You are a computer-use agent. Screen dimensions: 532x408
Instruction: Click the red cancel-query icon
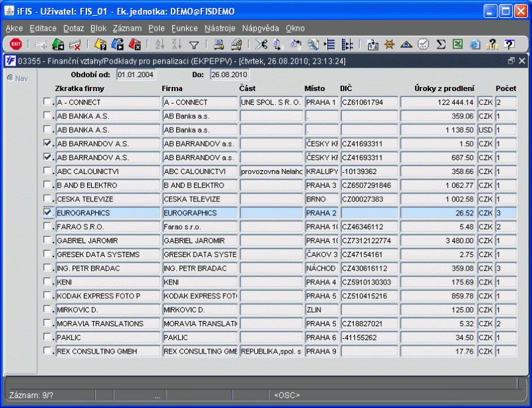click(135, 44)
